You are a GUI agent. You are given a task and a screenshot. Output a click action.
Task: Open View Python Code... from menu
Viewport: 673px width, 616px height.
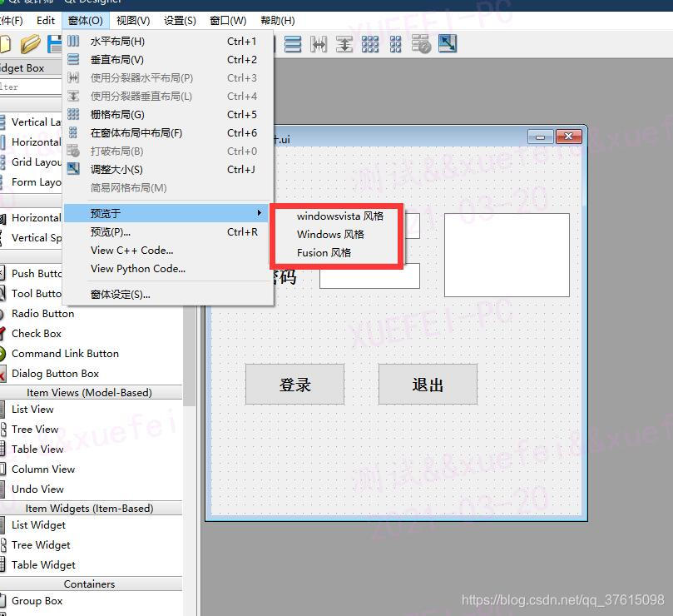(x=168, y=269)
